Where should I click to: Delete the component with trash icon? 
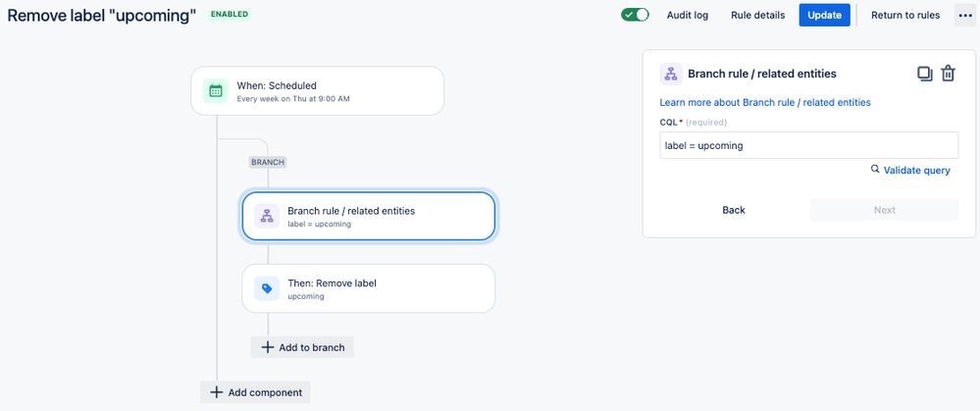pos(949,74)
